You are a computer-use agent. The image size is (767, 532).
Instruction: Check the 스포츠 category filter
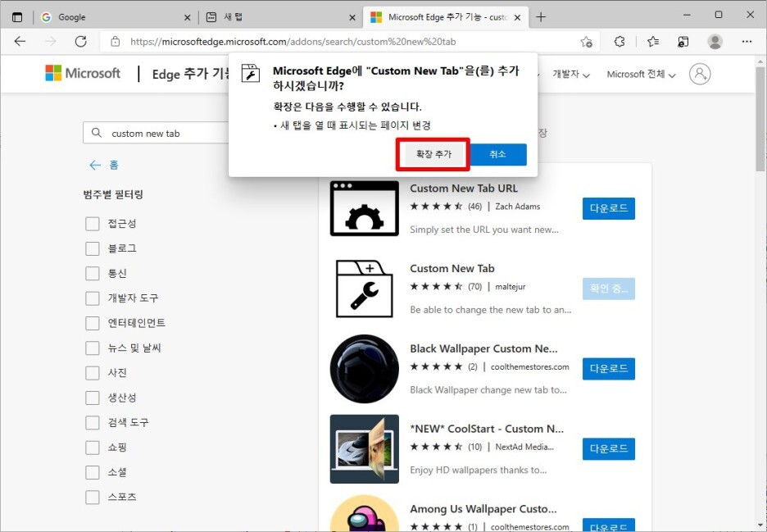[x=93, y=498]
